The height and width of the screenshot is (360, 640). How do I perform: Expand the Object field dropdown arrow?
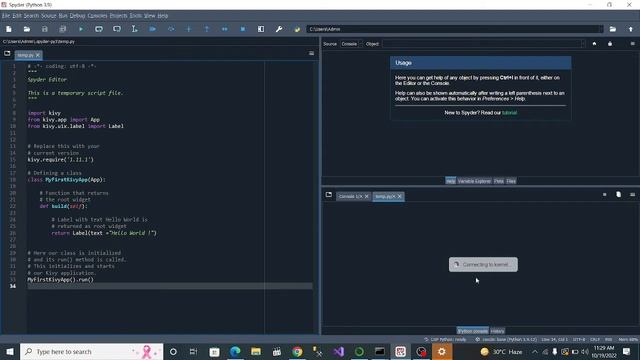pyautogui.click(x=583, y=44)
